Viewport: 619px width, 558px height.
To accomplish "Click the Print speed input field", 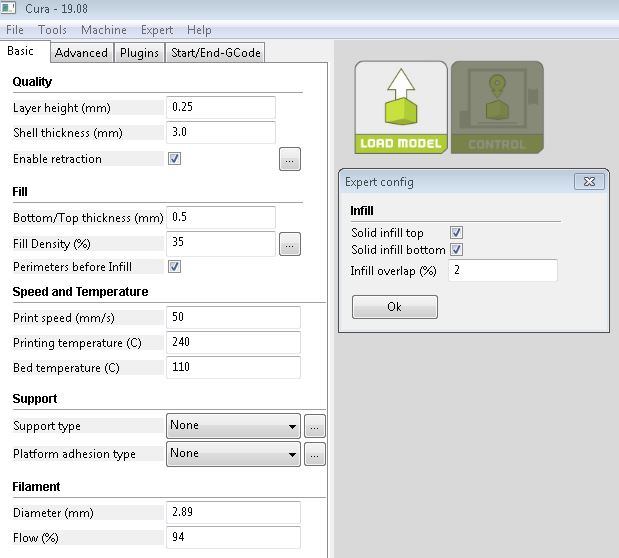I will [x=233, y=317].
